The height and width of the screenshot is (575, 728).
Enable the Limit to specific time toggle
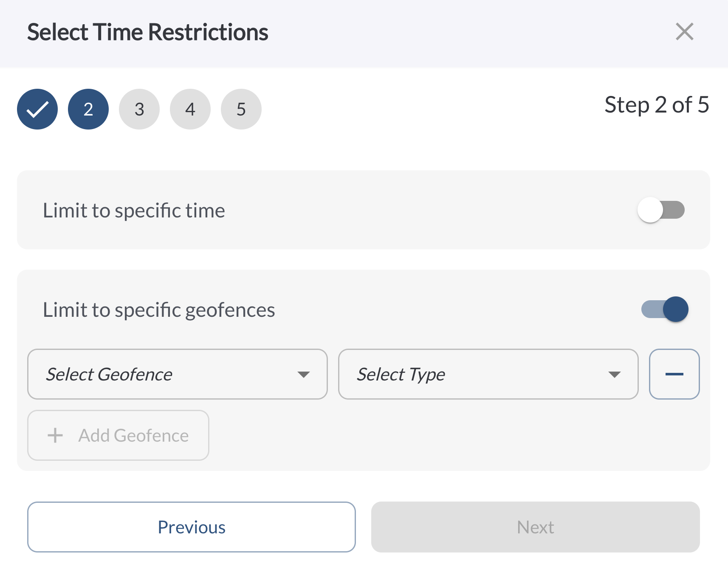(x=661, y=210)
